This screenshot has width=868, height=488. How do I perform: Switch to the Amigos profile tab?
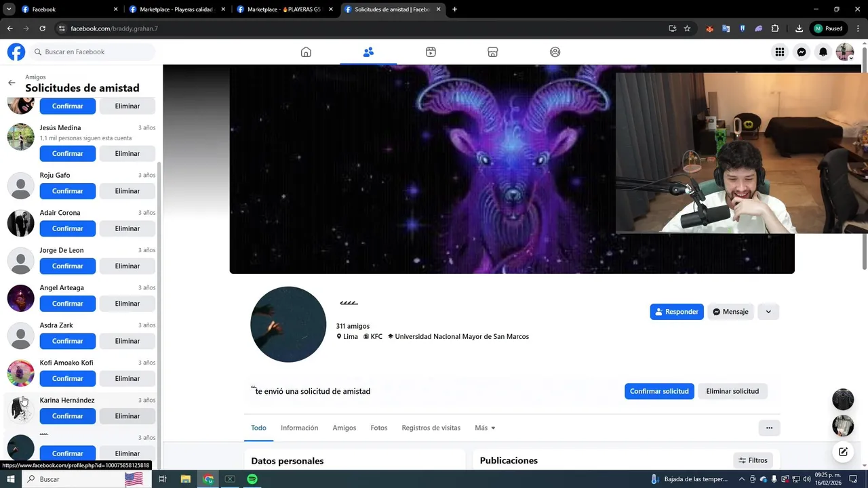tap(344, 428)
